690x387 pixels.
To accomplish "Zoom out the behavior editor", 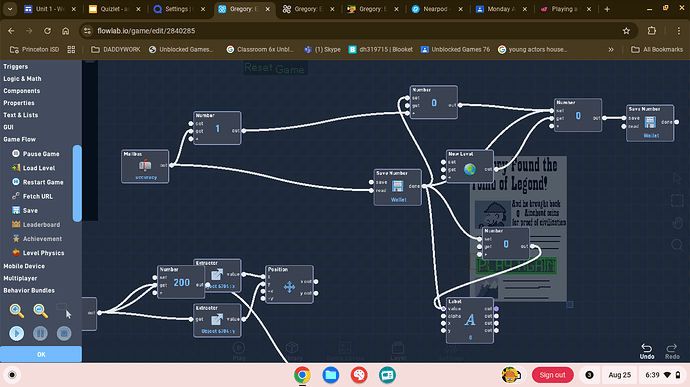I will pyautogui.click(x=40, y=311).
